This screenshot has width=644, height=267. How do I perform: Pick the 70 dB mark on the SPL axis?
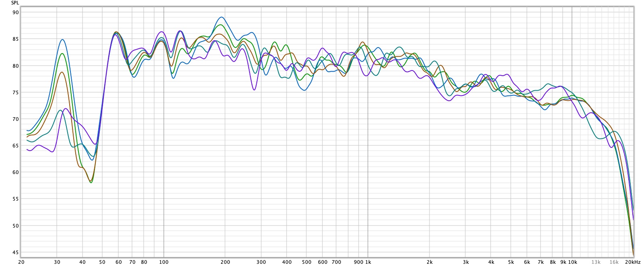[x=16, y=119]
